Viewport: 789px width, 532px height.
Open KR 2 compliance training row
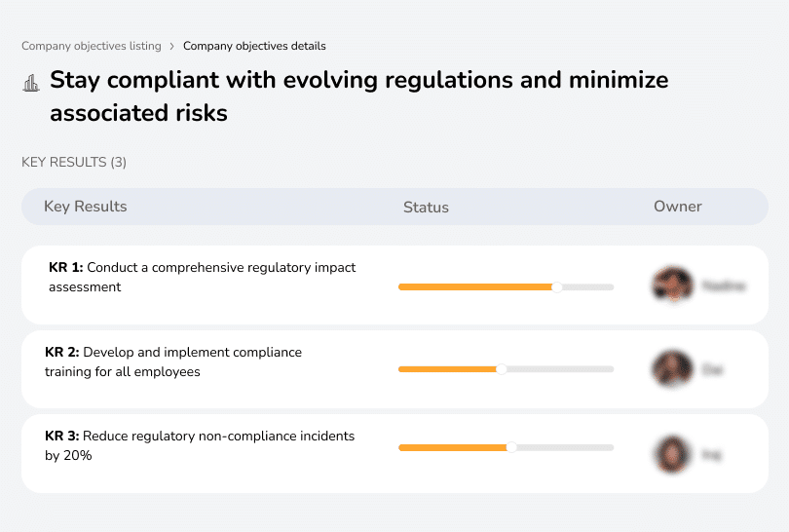tap(394, 369)
